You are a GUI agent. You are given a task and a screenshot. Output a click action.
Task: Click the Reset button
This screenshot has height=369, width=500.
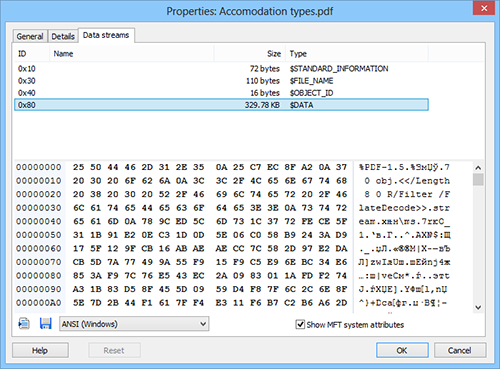(114, 350)
